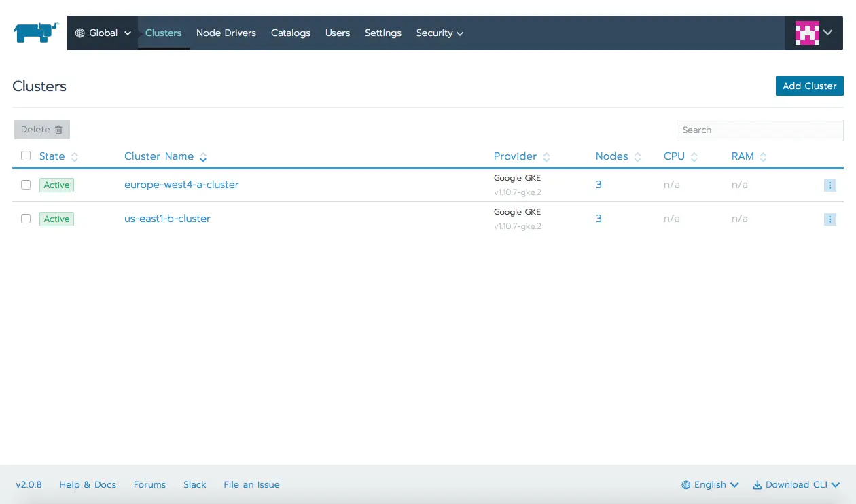Click the v2.0.8 version link

pyautogui.click(x=29, y=484)
